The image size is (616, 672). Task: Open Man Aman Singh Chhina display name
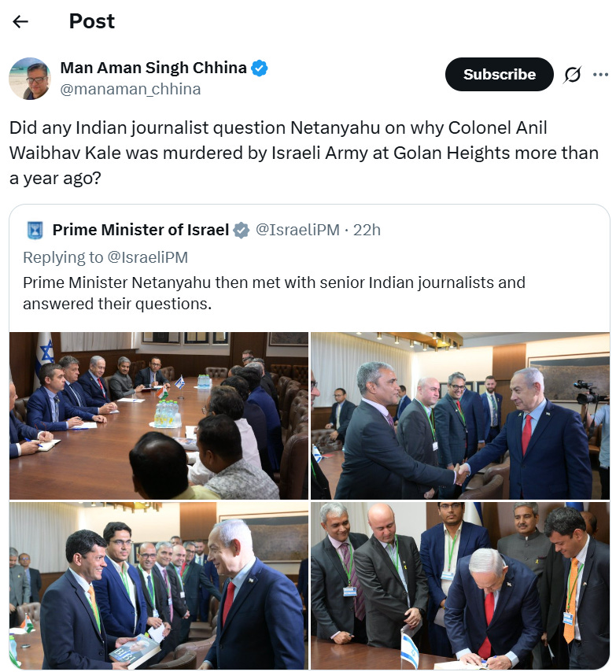153,68
